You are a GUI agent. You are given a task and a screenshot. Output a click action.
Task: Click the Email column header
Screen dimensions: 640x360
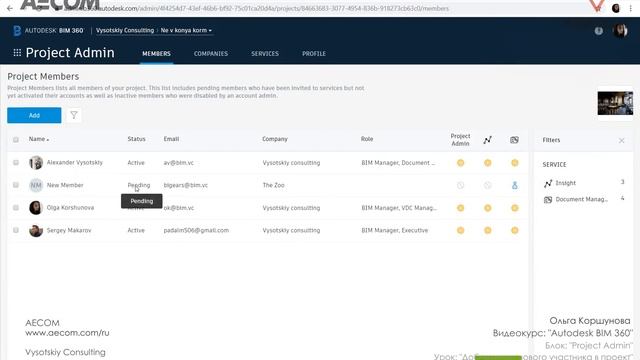tap(171, 139)
